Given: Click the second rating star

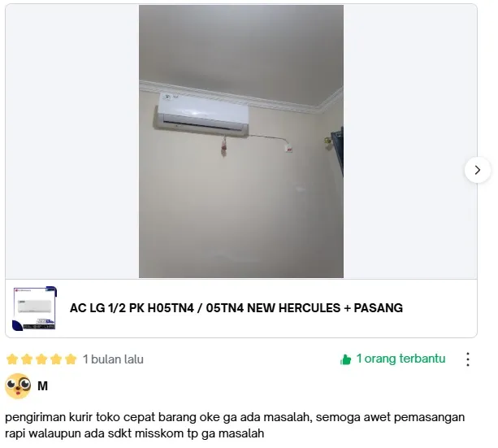Looking at the screenshot, I should point(27,359).
